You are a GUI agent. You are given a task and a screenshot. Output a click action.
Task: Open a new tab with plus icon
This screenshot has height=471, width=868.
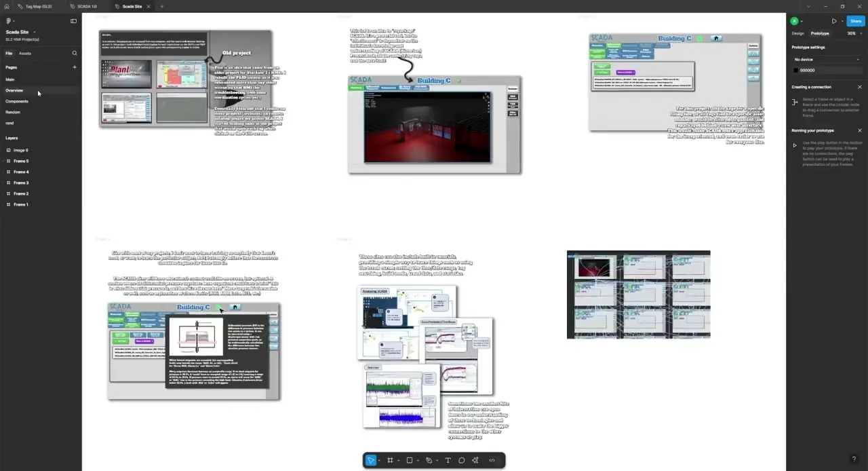(161, 6)
